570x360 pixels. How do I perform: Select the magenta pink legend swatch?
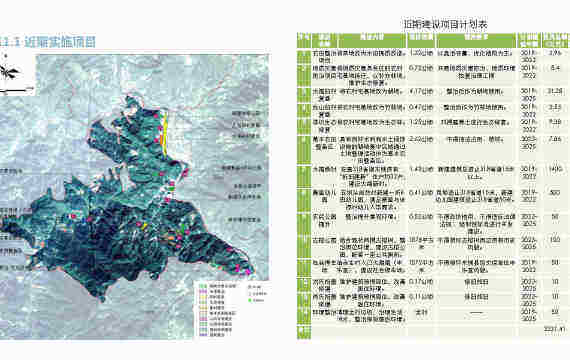pyautogui.click(x=203, y=319)
